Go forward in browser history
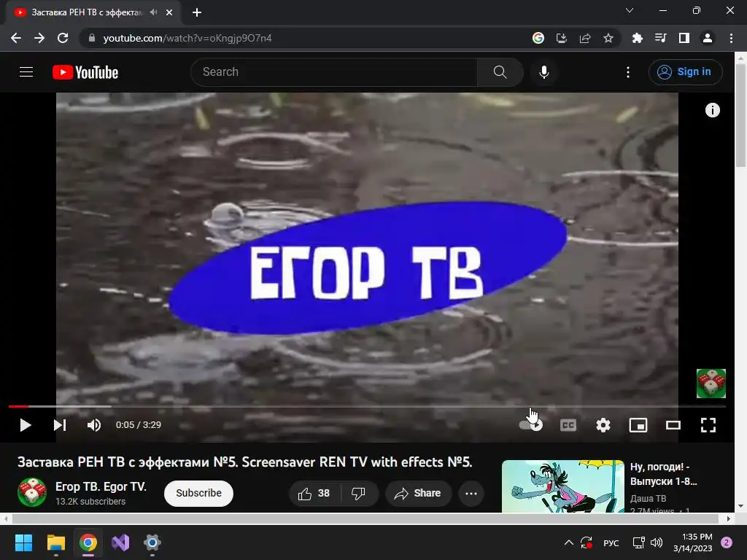Screen dimensions: 747x560 [x=39, y=38]
